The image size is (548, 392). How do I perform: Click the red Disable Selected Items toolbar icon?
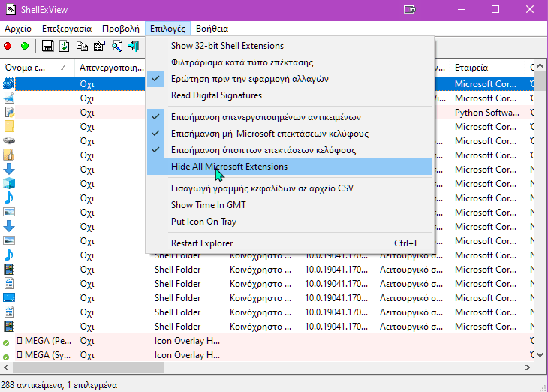(8, 46)
